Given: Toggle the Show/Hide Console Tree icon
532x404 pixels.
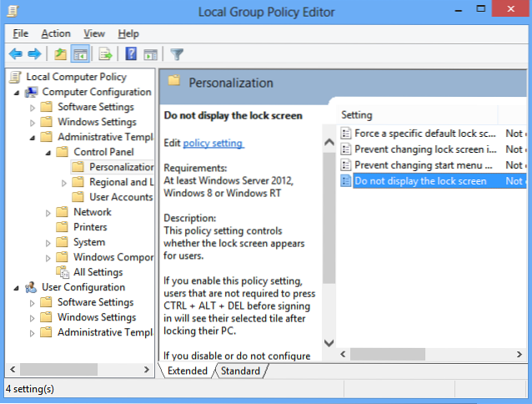Looking at the screenshot, I should click(80, 54).
